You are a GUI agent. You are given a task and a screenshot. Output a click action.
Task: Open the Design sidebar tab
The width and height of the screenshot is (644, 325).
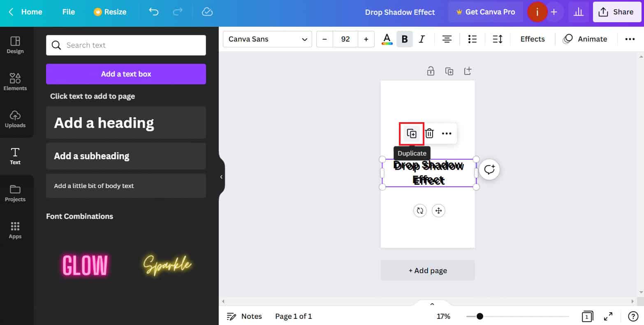15,45
